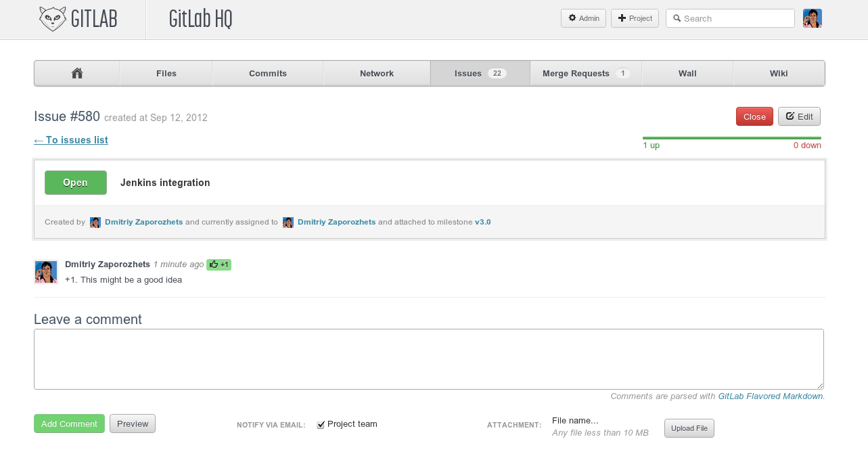Click the GitLab fox logo

[53, 19]
